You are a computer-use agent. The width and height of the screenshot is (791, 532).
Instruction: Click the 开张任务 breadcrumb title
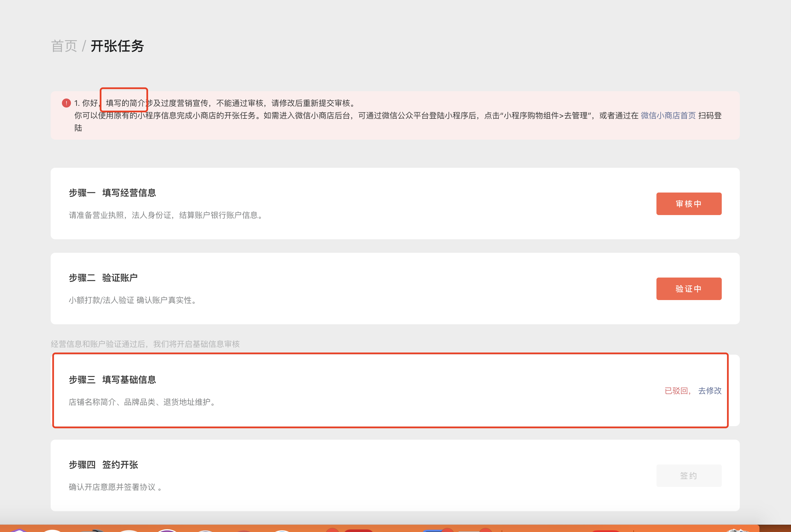pos(117,46)
